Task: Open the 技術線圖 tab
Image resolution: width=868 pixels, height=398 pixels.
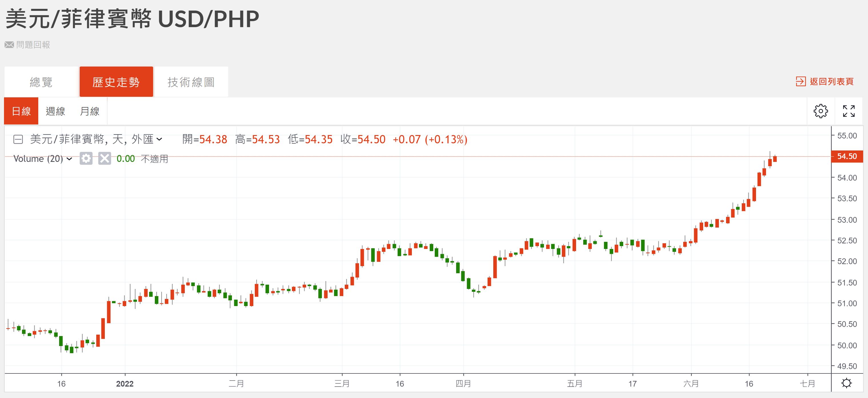Action: pyautogui.click(x=191, y=82)
